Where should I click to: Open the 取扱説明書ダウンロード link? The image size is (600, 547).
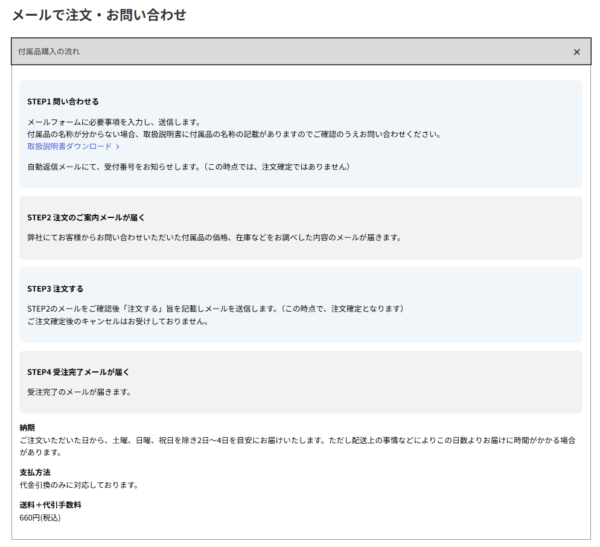(x=69, y=146)
